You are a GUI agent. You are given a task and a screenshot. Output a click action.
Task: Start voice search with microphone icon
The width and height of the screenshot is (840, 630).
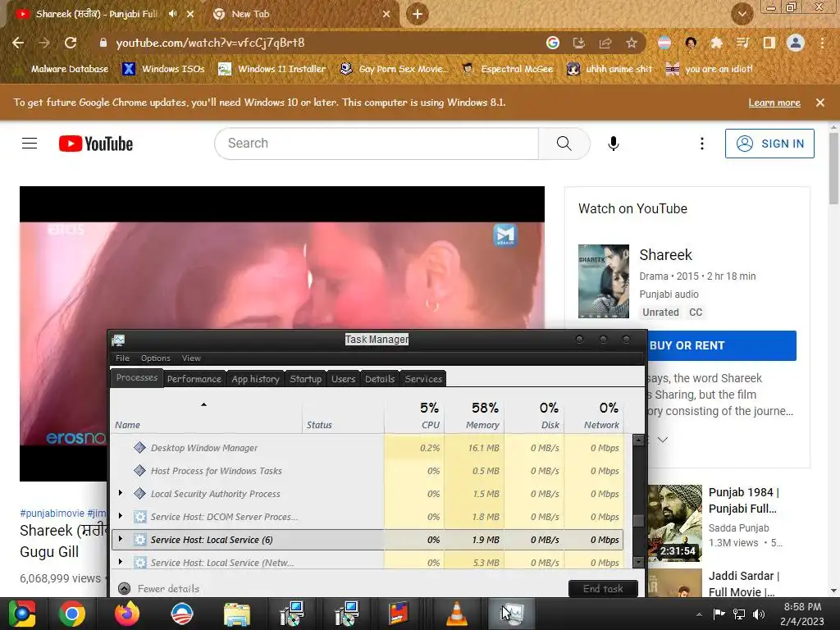pyautogui.click(x=614, y=143)
